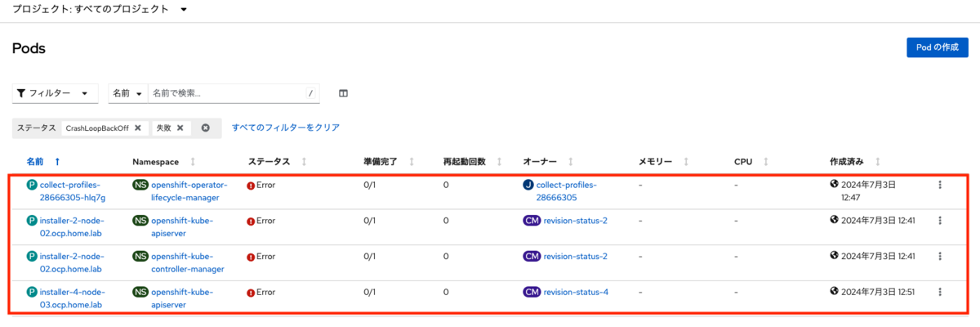Open the フィルター dropdown
The width and height of the screenshot is (980, 327).
click(55, 93)
